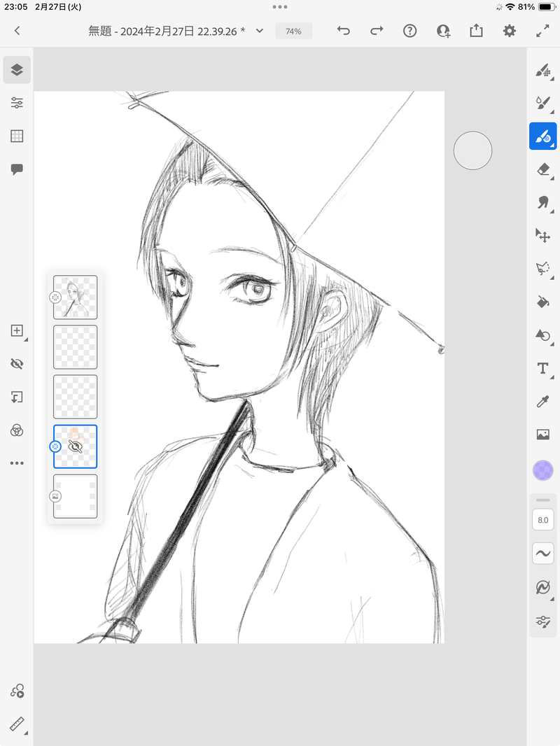Click the selected layer's blue type badge
560x746 pixels.
point(55,446)
